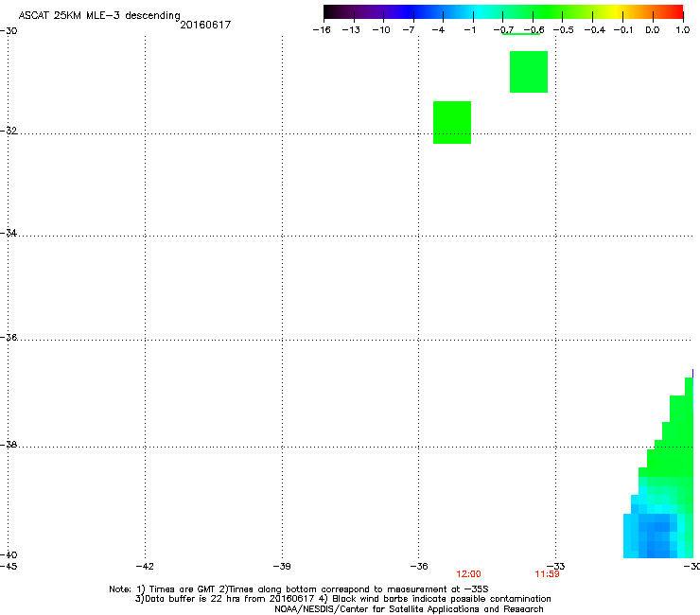
Task: Click the "-40" latitude axis label
Action: pyautogui.click(x=9, y=554)
